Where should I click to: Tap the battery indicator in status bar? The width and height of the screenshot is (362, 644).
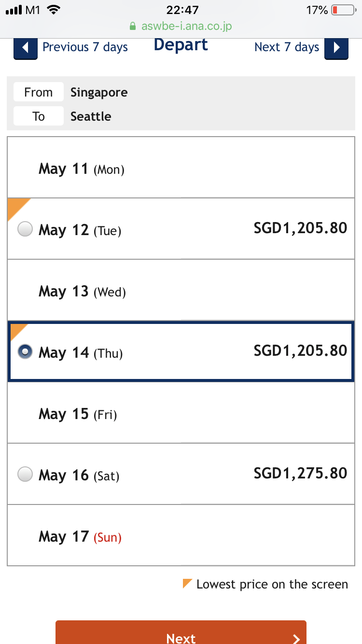(343, 10)
